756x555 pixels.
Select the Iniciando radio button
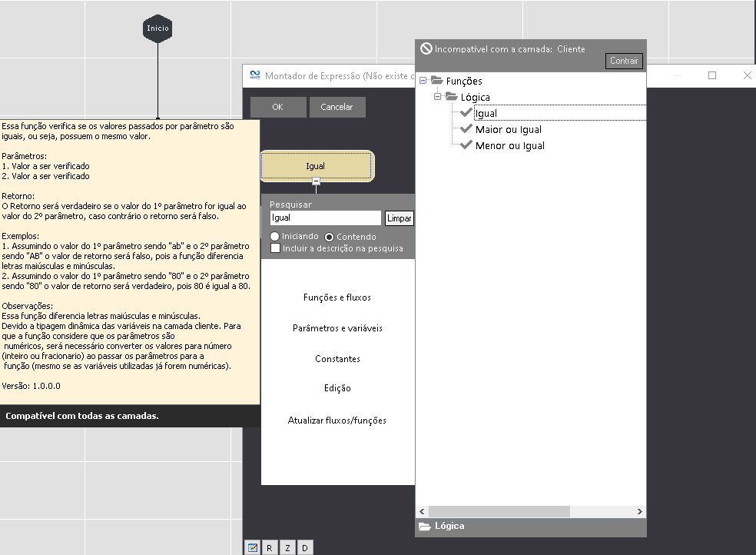point(275,237)
